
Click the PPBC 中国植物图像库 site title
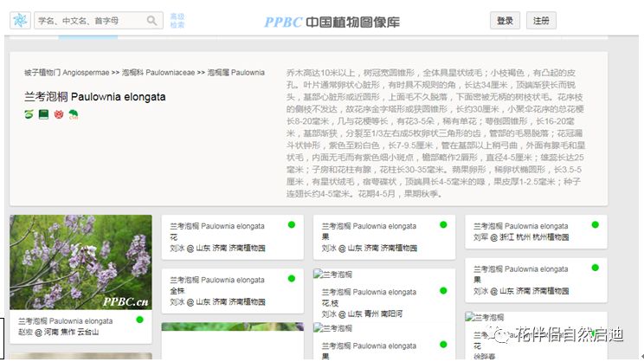point(332,22)
